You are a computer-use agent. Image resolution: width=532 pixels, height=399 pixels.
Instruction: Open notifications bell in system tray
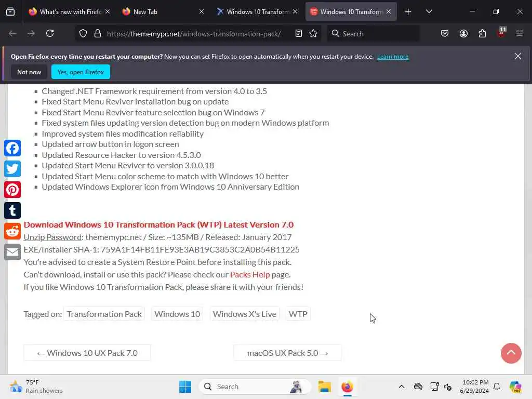497,387
